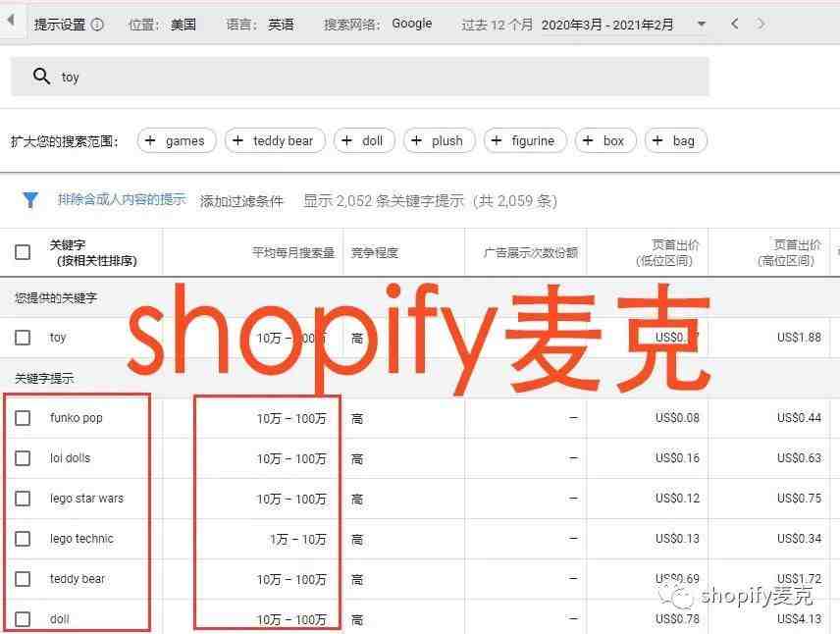This screenshot has width=840, height=634.
Task: Click the keyword text doll in table
Action: click(x=60, y=619)
